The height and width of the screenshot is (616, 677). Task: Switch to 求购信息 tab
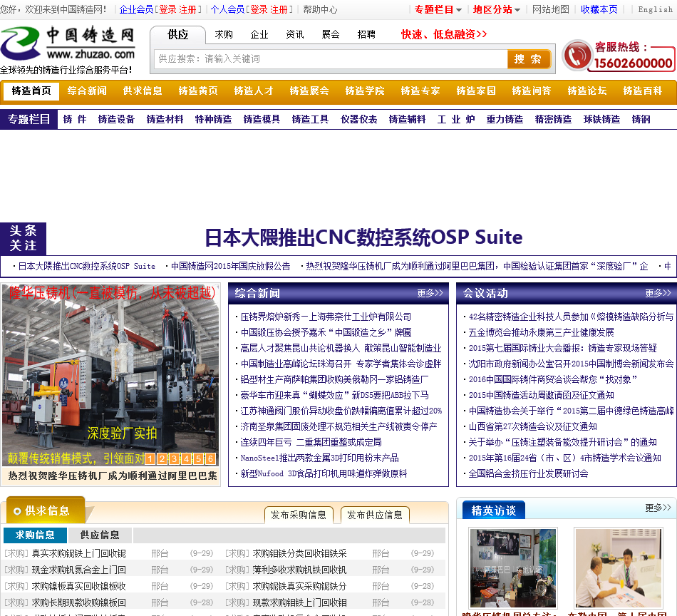pos(35,535)
